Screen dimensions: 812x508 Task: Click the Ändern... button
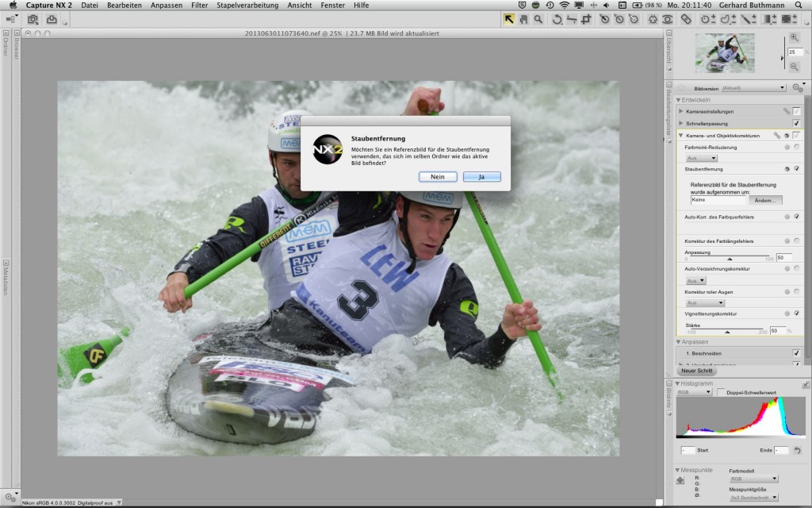click(765, 200)
